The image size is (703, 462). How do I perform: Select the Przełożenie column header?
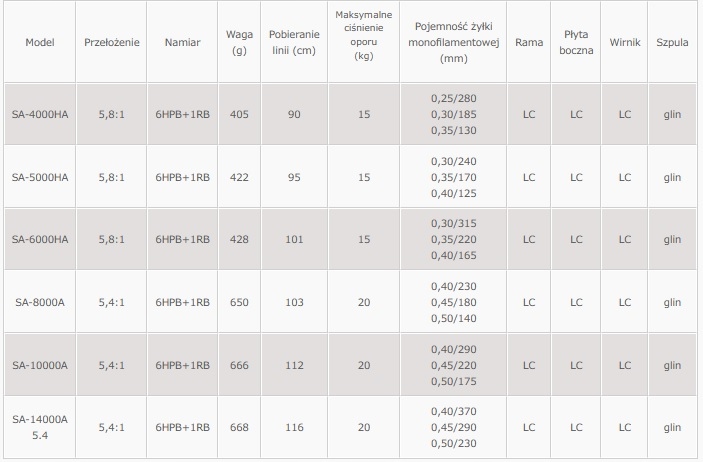(112, 43)
